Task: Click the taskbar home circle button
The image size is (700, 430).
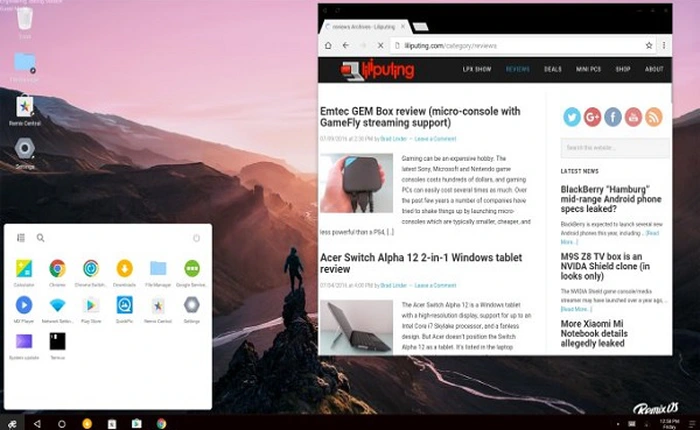Action: pos(62,424)
